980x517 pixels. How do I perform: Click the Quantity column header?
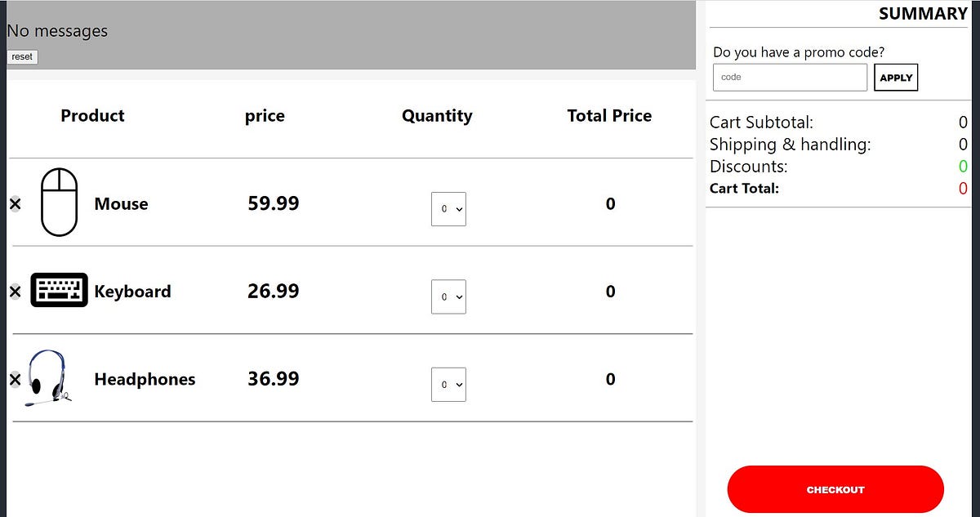coord(437,116)
